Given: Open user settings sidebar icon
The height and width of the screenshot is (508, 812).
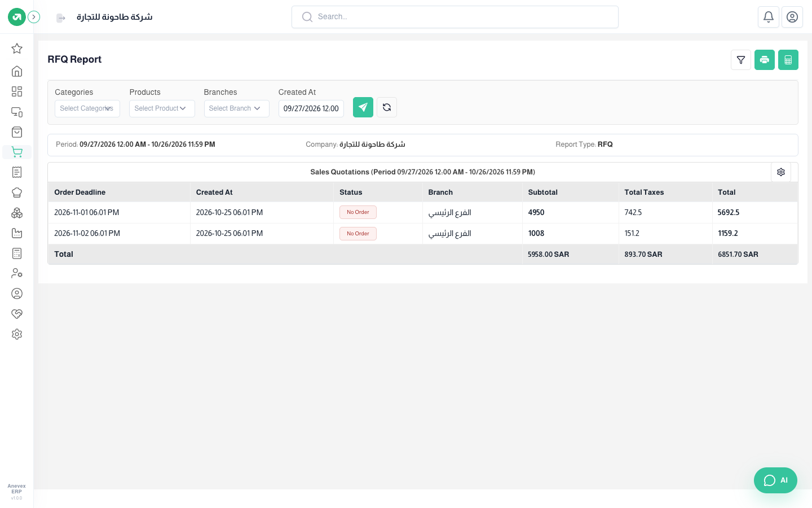Looking at the screenshot, I should coord(17,273).
